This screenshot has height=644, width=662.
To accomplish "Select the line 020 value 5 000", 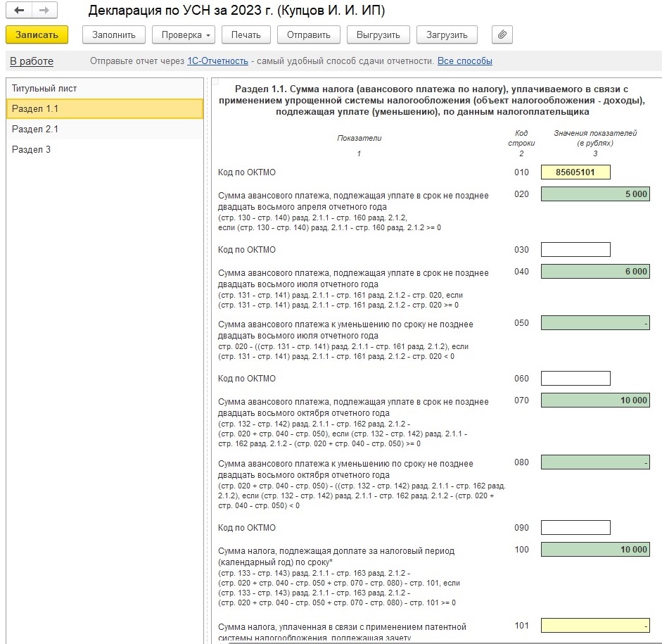I will 595,194.
